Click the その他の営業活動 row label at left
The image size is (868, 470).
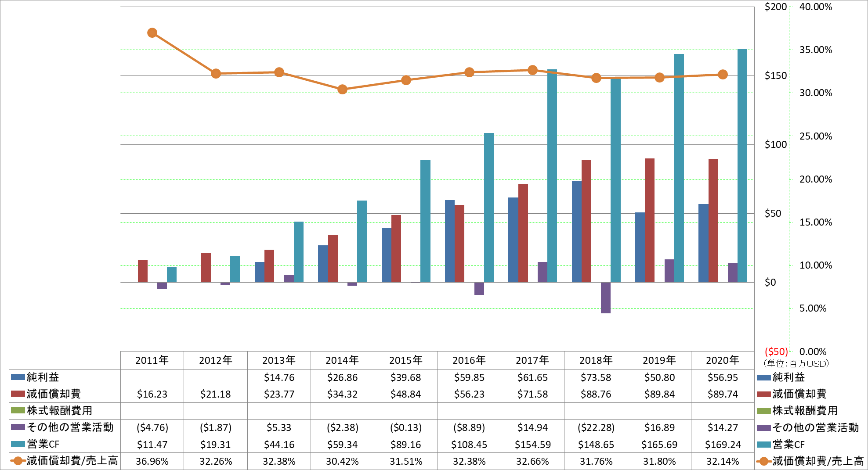tap(70, 427)
